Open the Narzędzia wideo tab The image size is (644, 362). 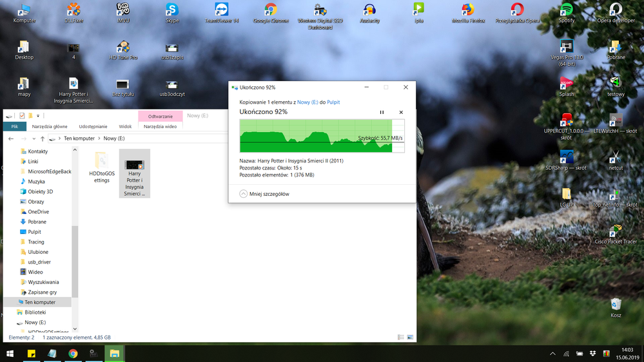[x=160, y=126]
